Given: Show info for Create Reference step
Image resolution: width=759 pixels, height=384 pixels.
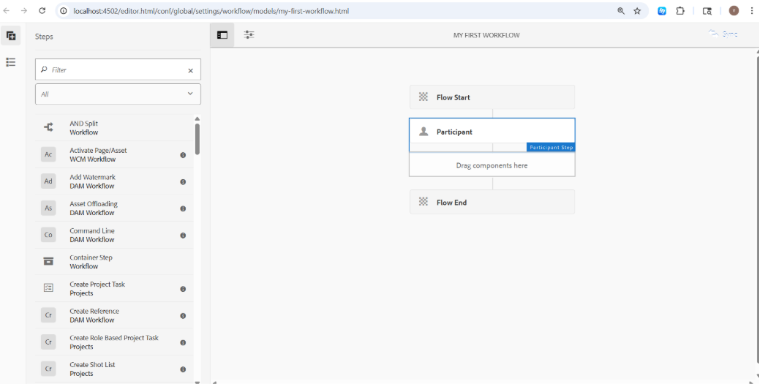Looking at the screenshot, I should coord(183,316).
